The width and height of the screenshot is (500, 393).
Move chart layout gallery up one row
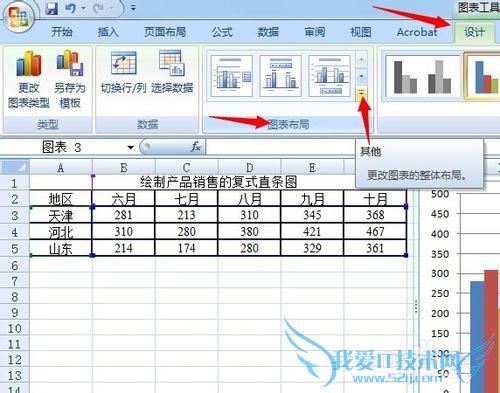click(x=361, y=59)
